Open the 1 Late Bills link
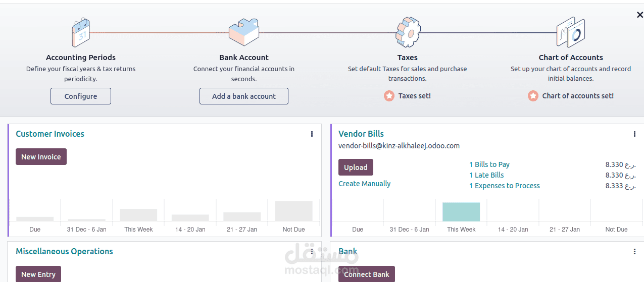644x282 pixels. 486,175
